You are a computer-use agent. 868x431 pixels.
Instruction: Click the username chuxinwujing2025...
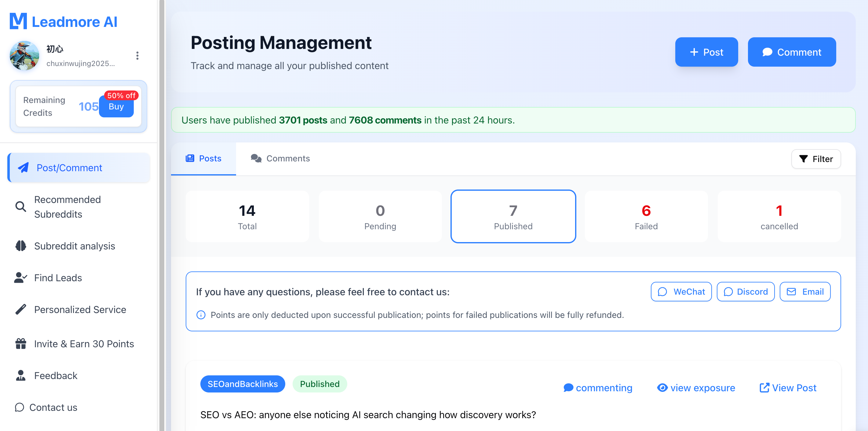coord(81,64)
